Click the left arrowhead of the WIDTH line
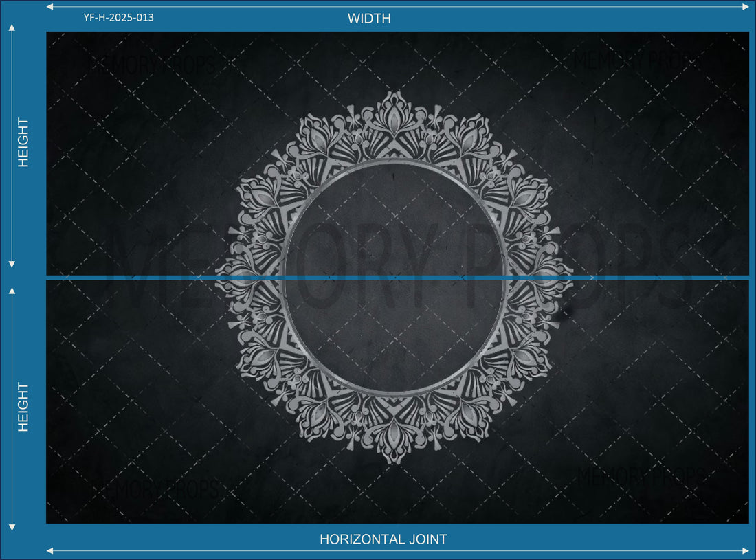756x560 pixels. 49,7
